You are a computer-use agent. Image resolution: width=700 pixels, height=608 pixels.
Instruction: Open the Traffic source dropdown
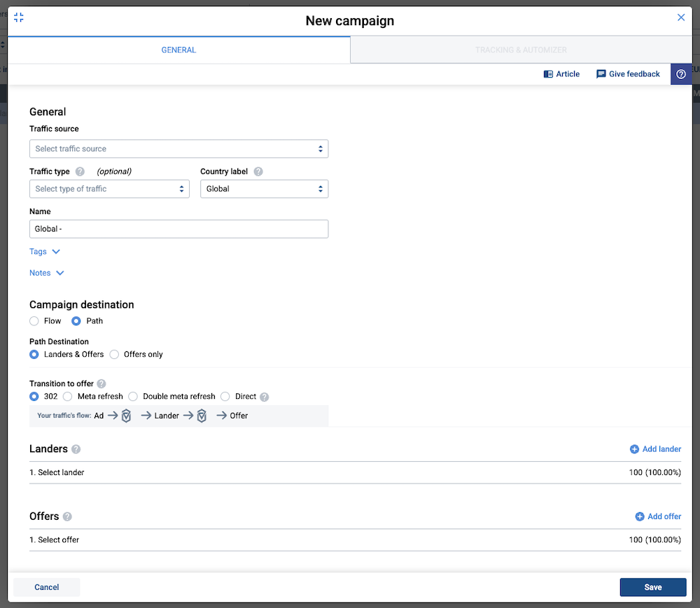pos(178,149)
